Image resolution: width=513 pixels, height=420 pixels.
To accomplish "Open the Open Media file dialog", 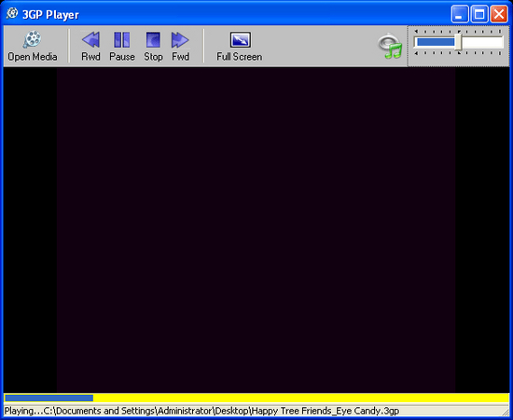I will coord(32,46).
